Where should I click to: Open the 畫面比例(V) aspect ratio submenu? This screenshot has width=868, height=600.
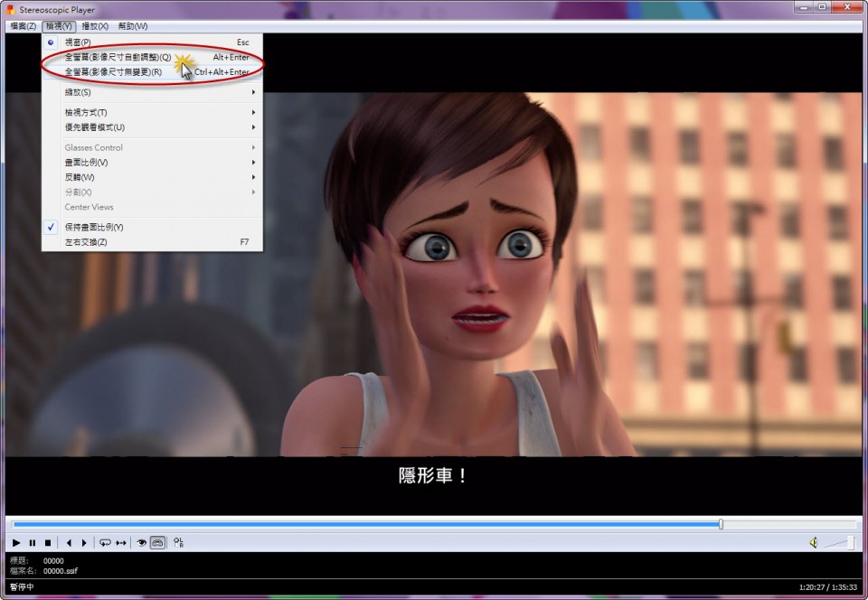(86, 163)
